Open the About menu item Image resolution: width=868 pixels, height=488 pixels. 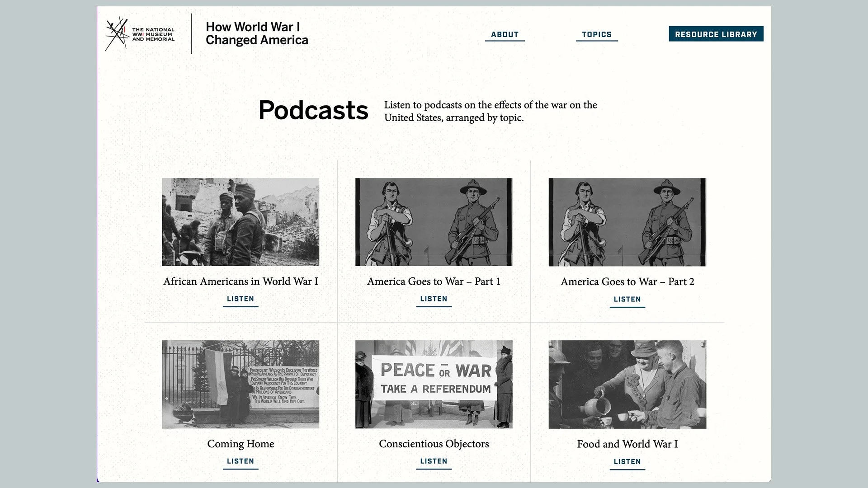point(505,34)
